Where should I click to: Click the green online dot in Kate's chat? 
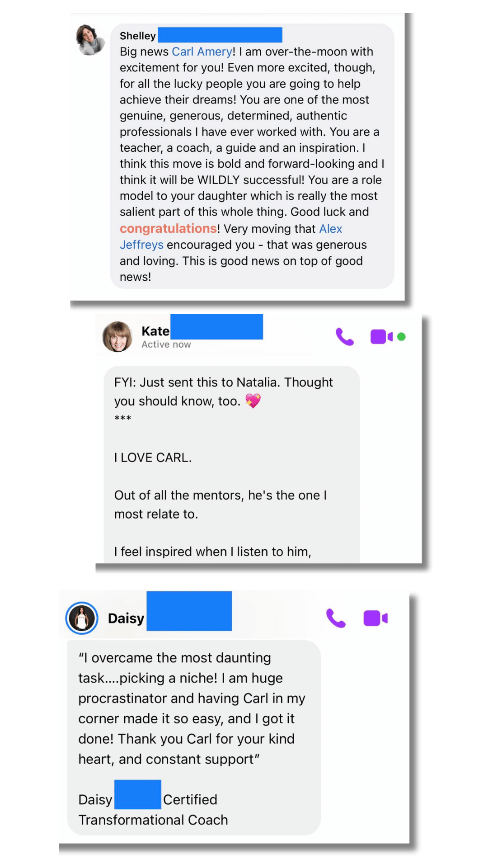coord(401,337)
